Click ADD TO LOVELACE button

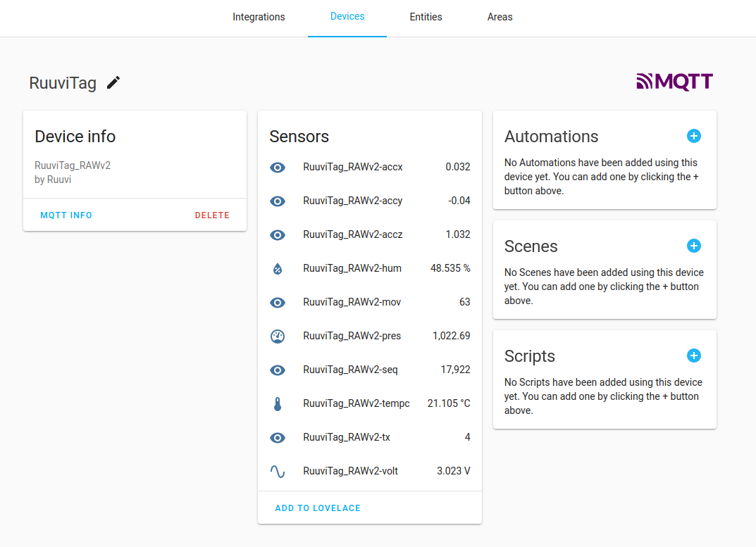coord(318,508)
